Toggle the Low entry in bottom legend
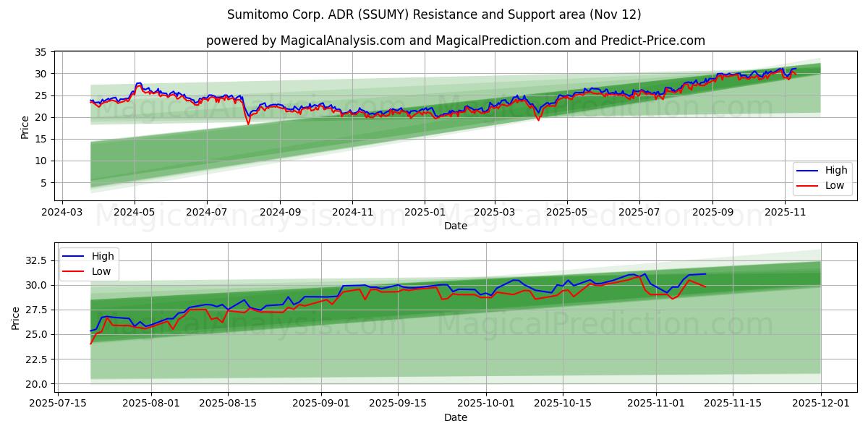Viewport: 868px width, 434px height. click(101, 271)
